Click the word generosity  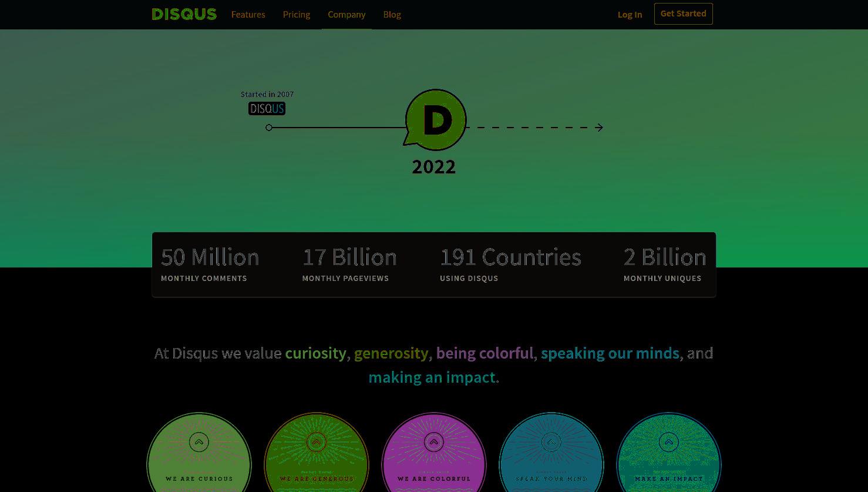pos(391,353)
